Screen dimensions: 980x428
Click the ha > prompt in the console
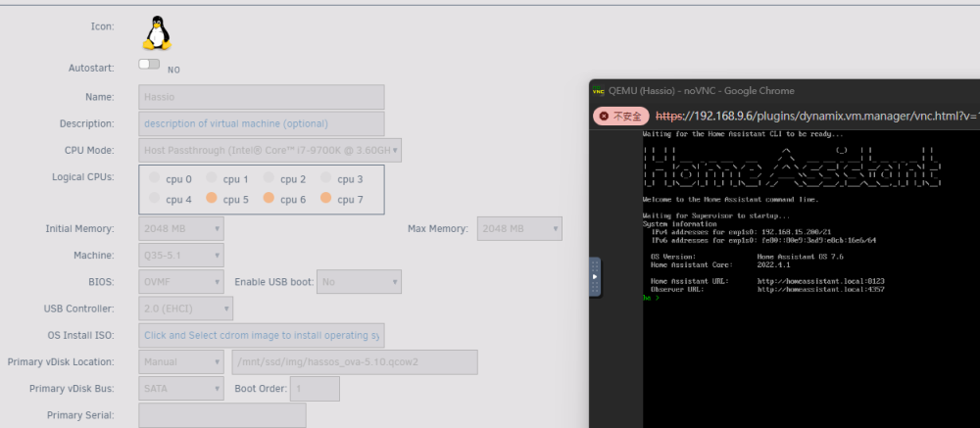[x=651, y=298]
